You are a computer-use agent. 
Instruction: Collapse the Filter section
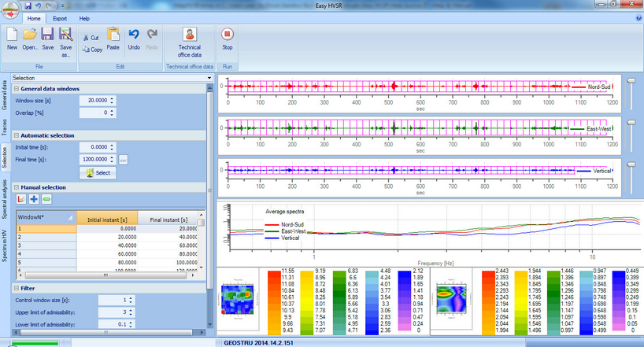tap(17, 288)
